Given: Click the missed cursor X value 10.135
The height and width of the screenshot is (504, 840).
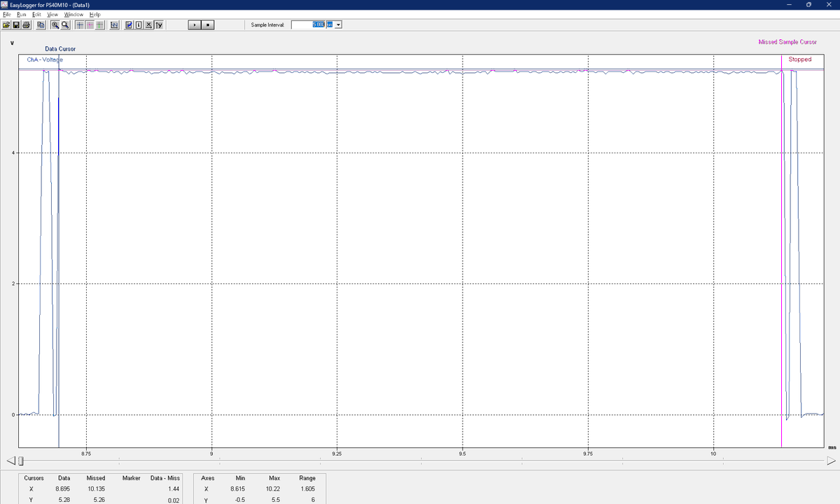Looking at the screenshot, I should (96, 488).
